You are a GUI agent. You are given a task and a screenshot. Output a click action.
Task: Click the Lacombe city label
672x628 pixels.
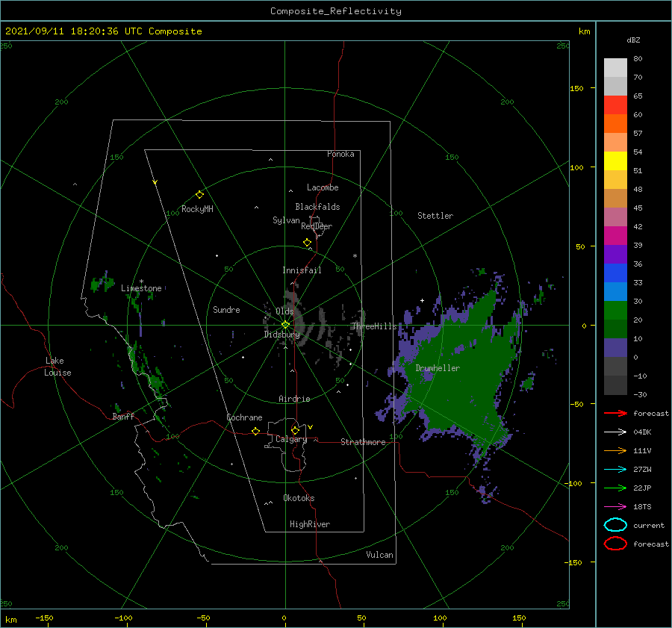pos(323,187)
